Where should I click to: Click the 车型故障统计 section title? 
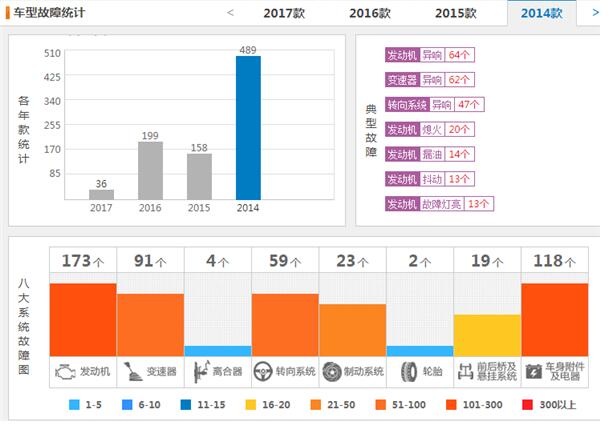click(x=50, y=13)
